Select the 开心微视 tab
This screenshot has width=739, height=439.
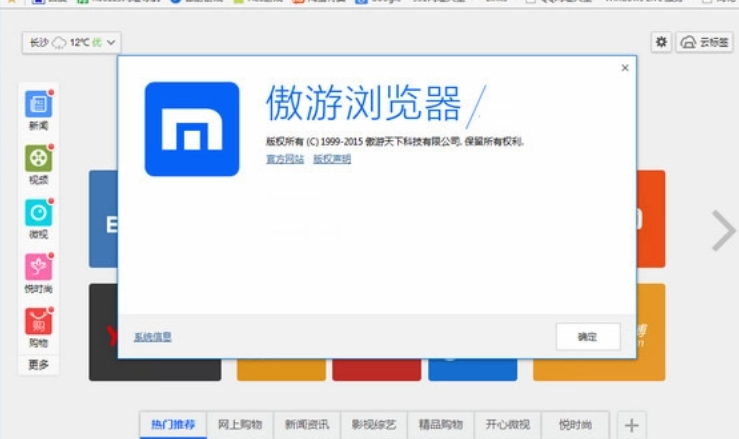(x=507, y=425)
